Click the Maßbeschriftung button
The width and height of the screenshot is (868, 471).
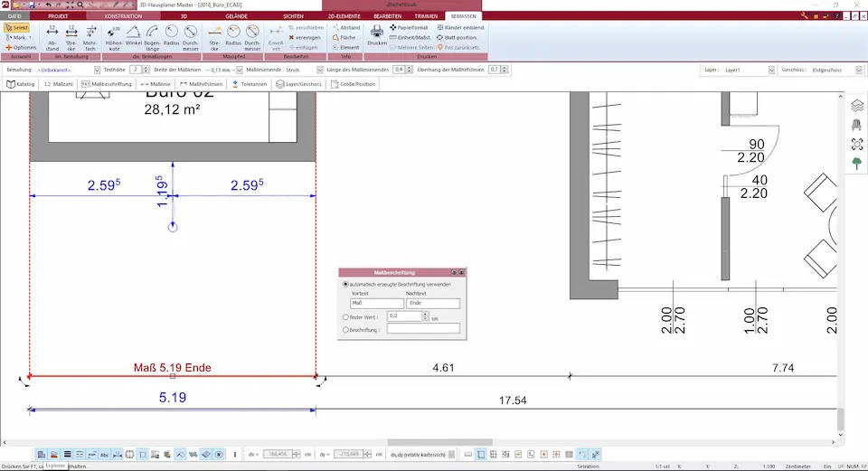[107, 84]
